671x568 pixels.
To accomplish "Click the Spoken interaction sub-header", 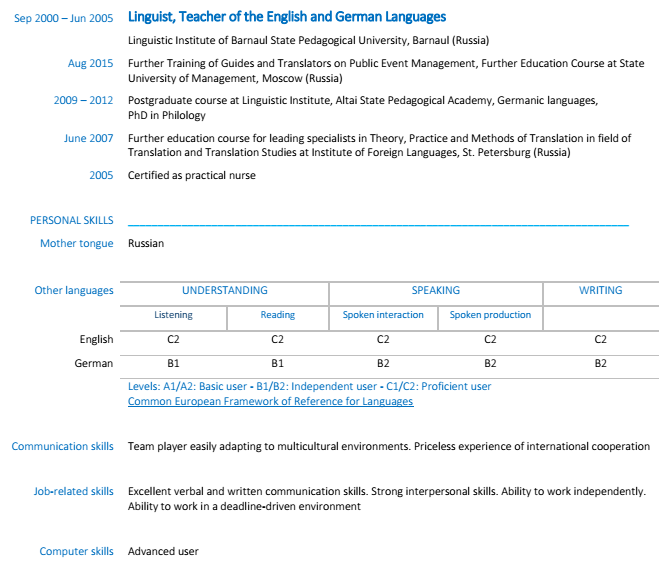I will pos(383,315).
